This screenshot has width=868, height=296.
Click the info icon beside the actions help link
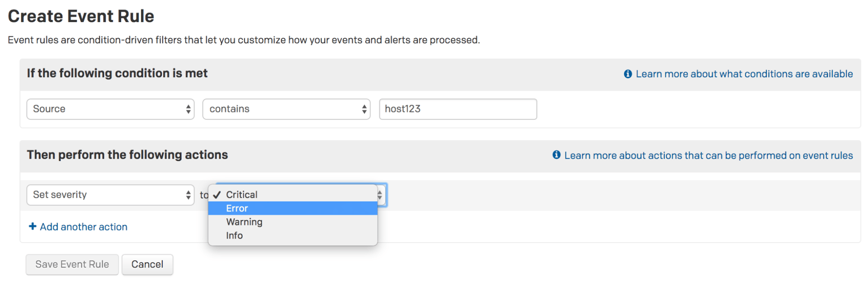click(x=557, y=155)
